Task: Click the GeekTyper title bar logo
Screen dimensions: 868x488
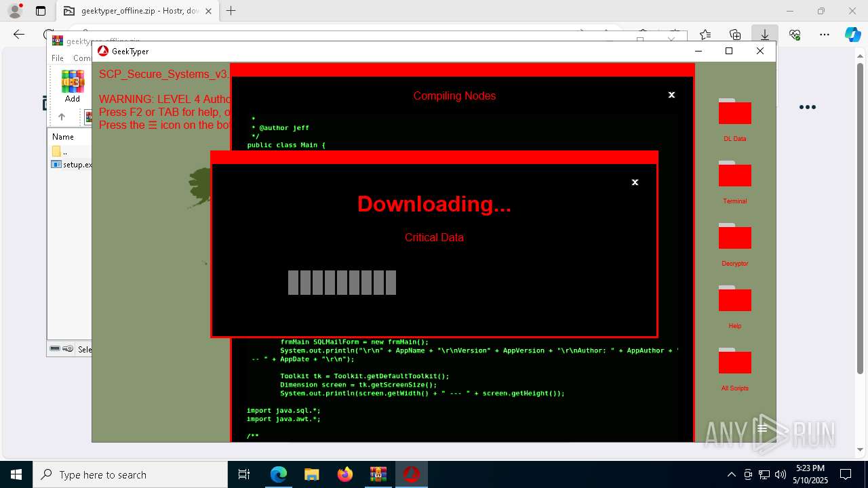Action: (103, 51)
